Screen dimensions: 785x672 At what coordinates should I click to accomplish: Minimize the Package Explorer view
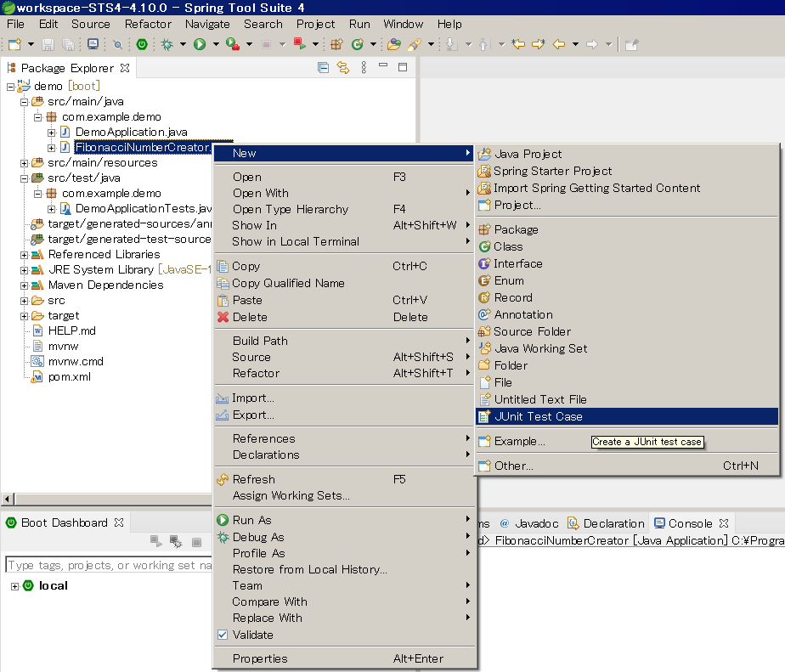pyautogui.click(x=383, y=67)
